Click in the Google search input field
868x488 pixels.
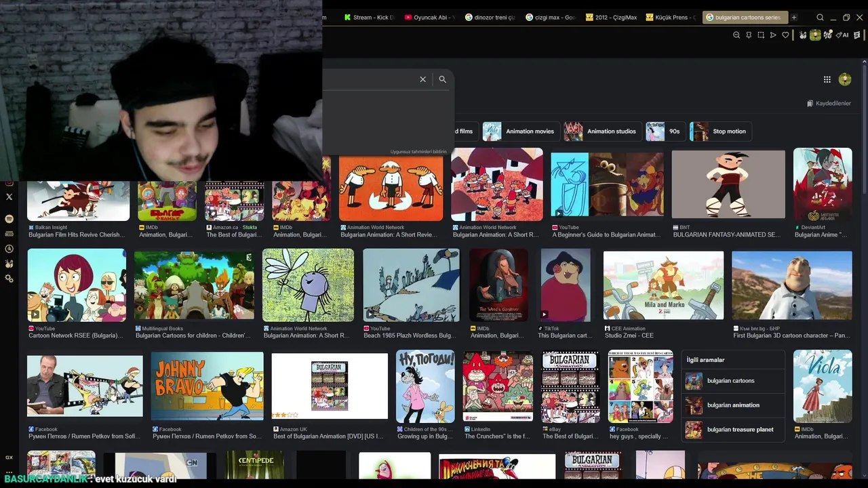pyautogui.click(x=368, y=79)
